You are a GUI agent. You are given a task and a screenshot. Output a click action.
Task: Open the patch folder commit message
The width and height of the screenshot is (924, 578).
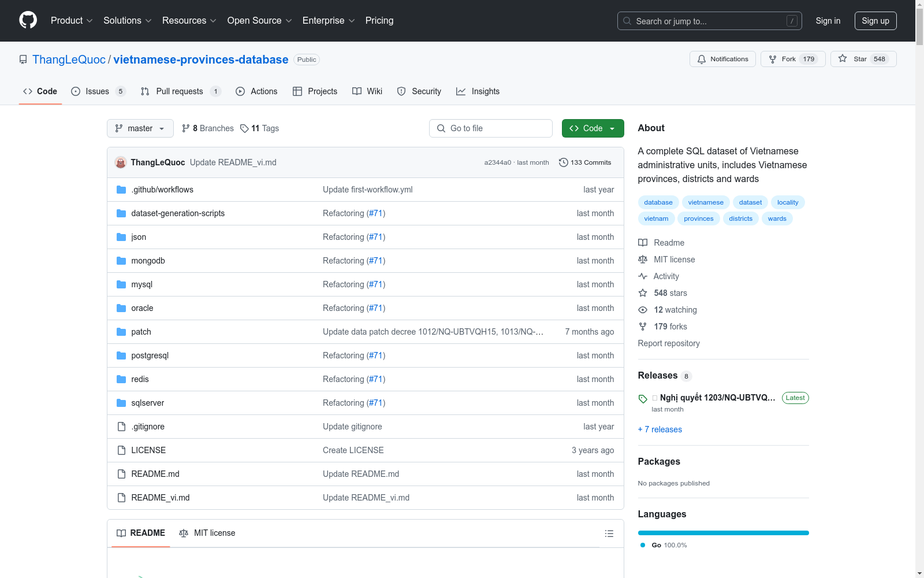433,332
